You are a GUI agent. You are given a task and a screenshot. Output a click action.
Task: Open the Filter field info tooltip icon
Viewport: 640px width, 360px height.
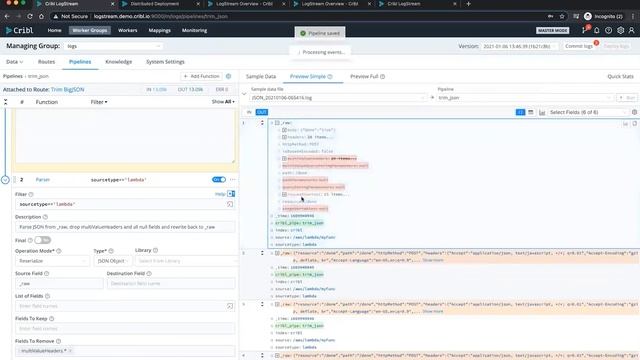31,194
